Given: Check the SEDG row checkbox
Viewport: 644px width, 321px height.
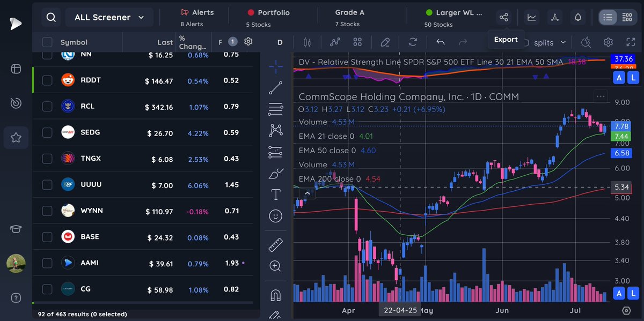Looking at the screenshot, I should tap(47, 132).
